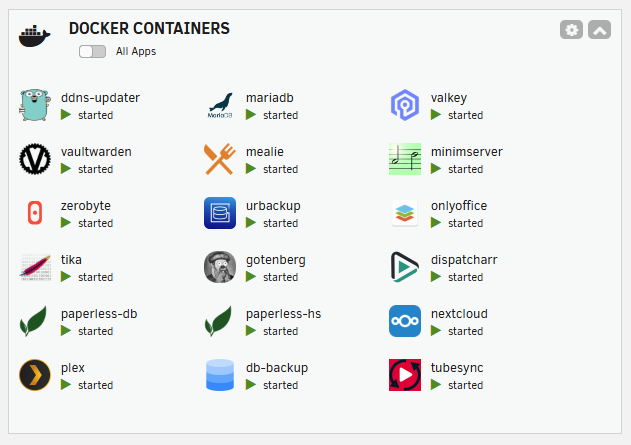Click the gotenberg portrait icon
The width and height of the screenshot is (631, 445).
[x=220, y=267]
